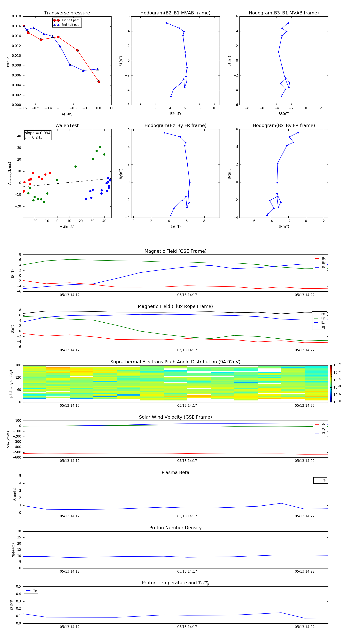
Task: Click the 'Pt(nPa)' y-axis label
Action: click(8, 61)
